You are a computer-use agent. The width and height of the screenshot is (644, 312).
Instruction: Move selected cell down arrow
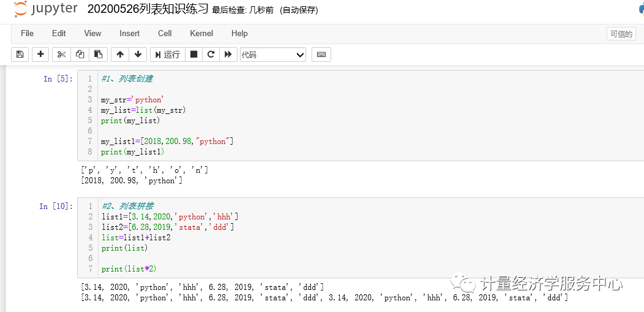[x=138, y=55]
